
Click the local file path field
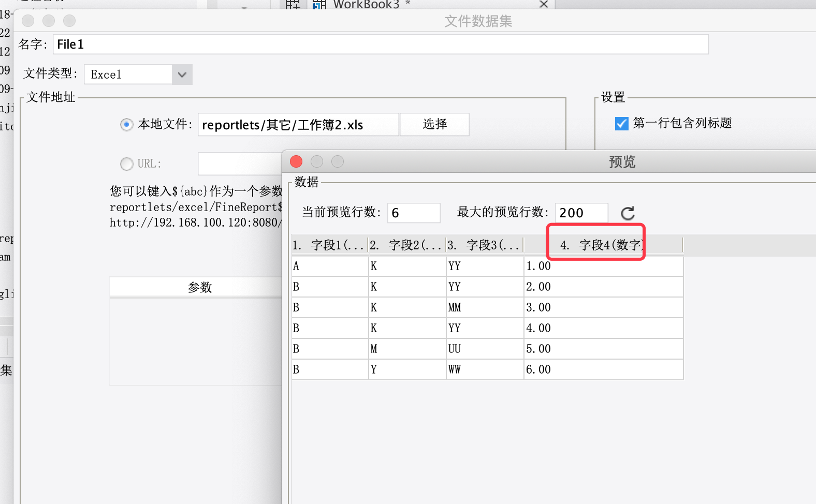pos(298,125)
